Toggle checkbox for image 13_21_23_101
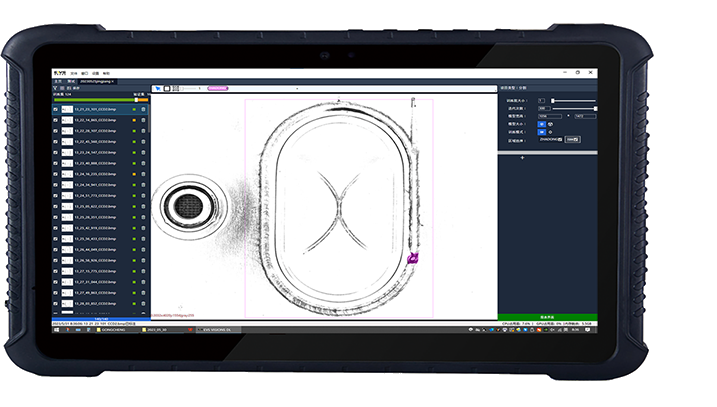Image resolution: width=717 pixels, height=407 pixels. (56, 110)
